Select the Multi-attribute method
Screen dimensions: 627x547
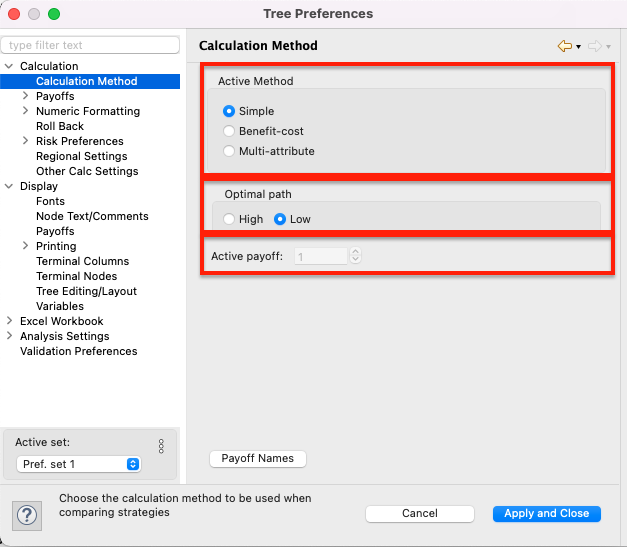(x=229, y=151)
